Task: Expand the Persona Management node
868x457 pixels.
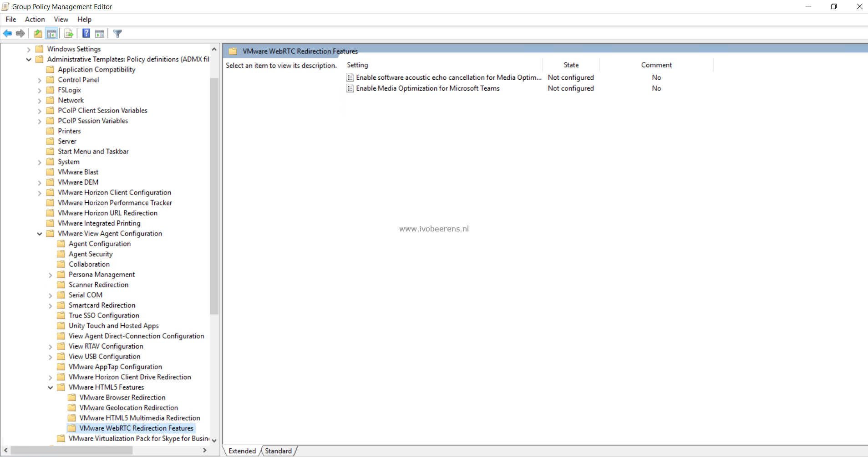Action: (x=51, y=275)
